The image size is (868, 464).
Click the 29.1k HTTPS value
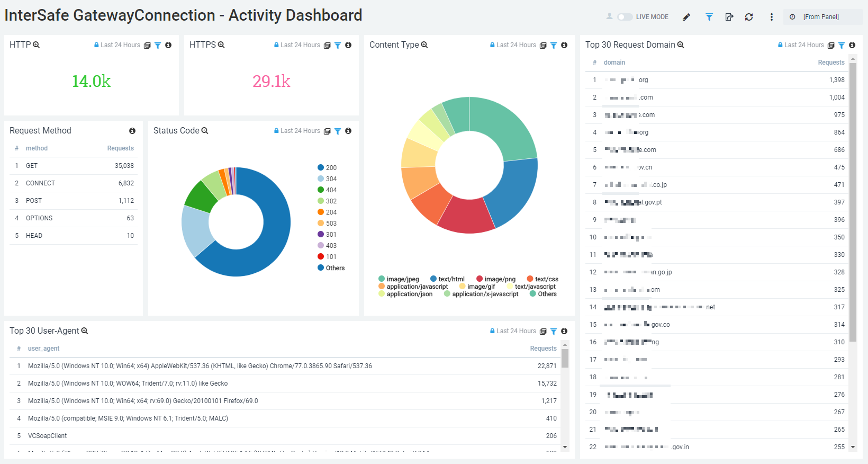point(271,81)
